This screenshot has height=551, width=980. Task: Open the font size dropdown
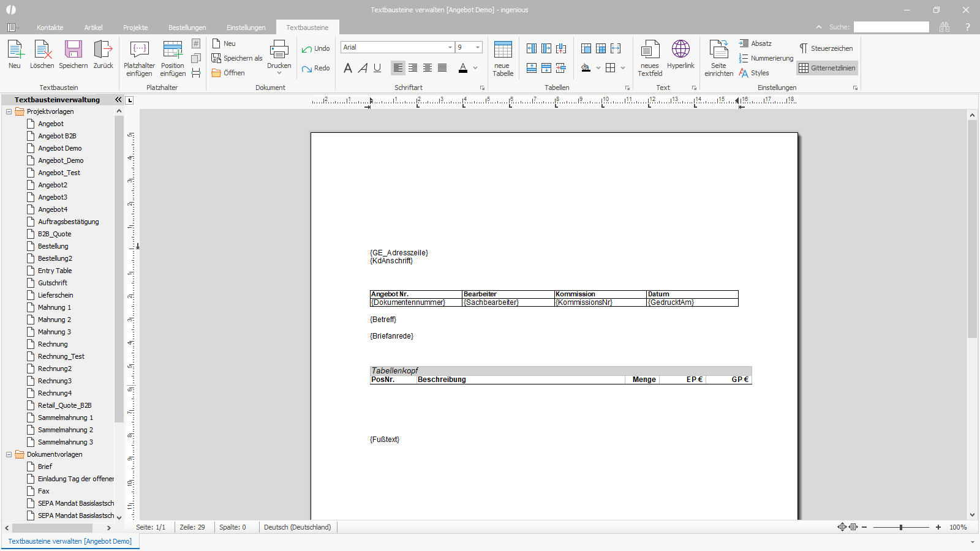[478, 47]
